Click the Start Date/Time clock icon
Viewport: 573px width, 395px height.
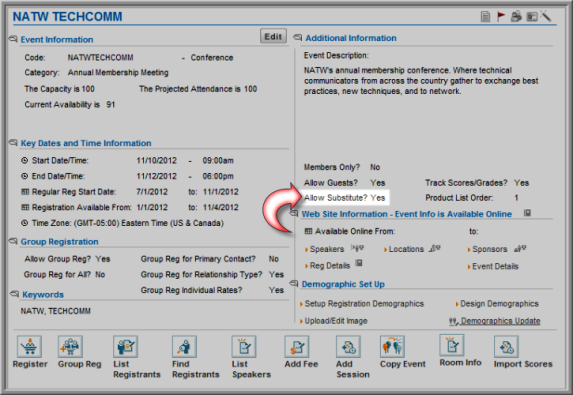[24, 160]
